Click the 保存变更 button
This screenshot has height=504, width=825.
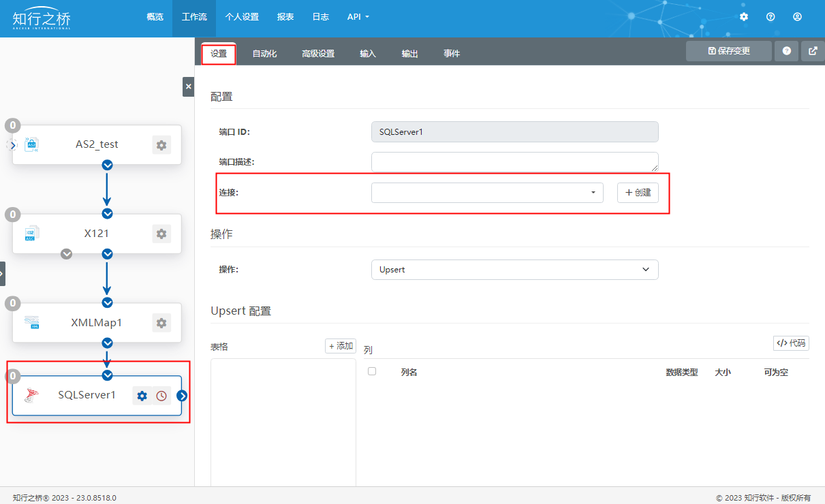tap(729, 51)
